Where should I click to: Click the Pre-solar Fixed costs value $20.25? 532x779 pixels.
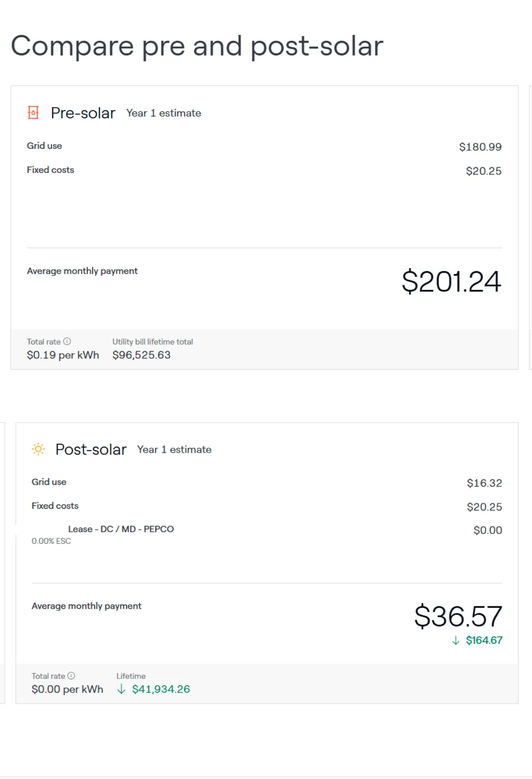[x=484, y=171]
